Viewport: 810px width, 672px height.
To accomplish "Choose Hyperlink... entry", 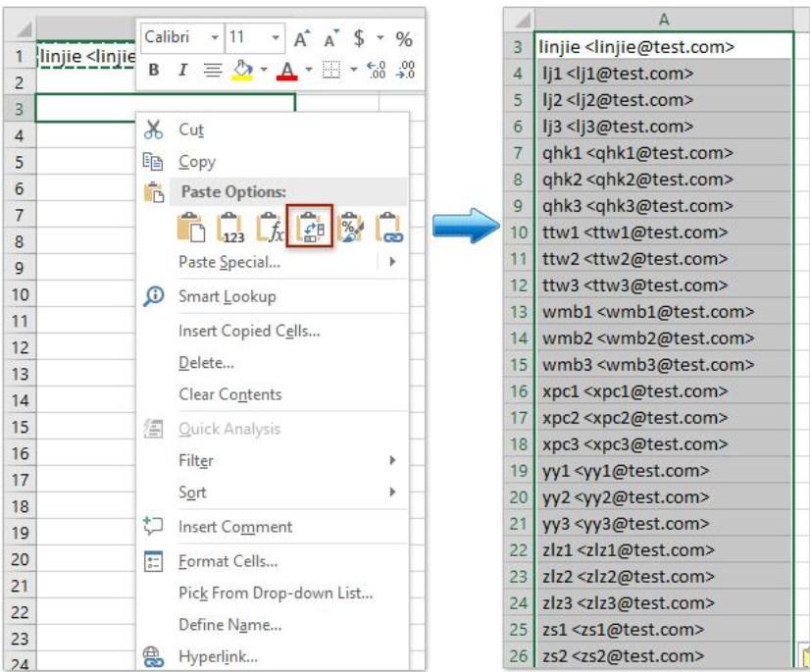I will coord(274,656).
